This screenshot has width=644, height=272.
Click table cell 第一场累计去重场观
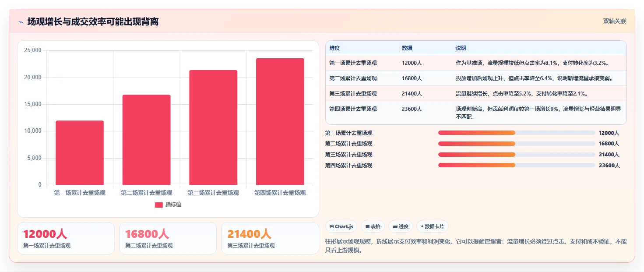click(353, 63)
